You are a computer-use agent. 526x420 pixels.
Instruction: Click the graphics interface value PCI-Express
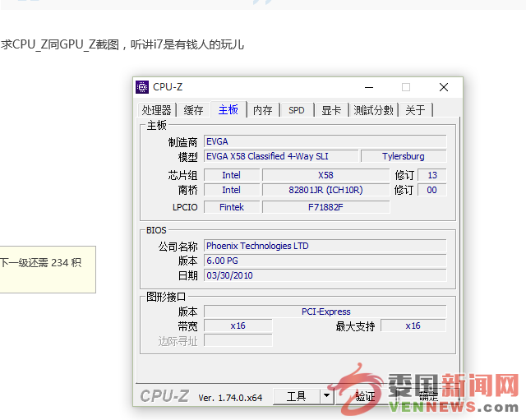(325, 312)
